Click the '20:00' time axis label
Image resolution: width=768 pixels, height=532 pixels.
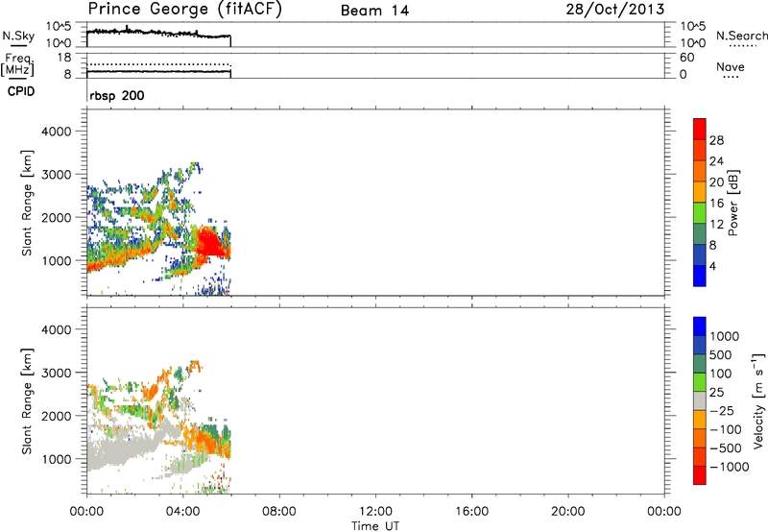568,512
